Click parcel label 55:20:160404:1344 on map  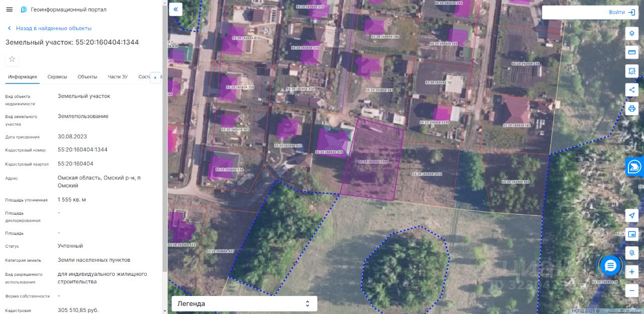(373, 162)
